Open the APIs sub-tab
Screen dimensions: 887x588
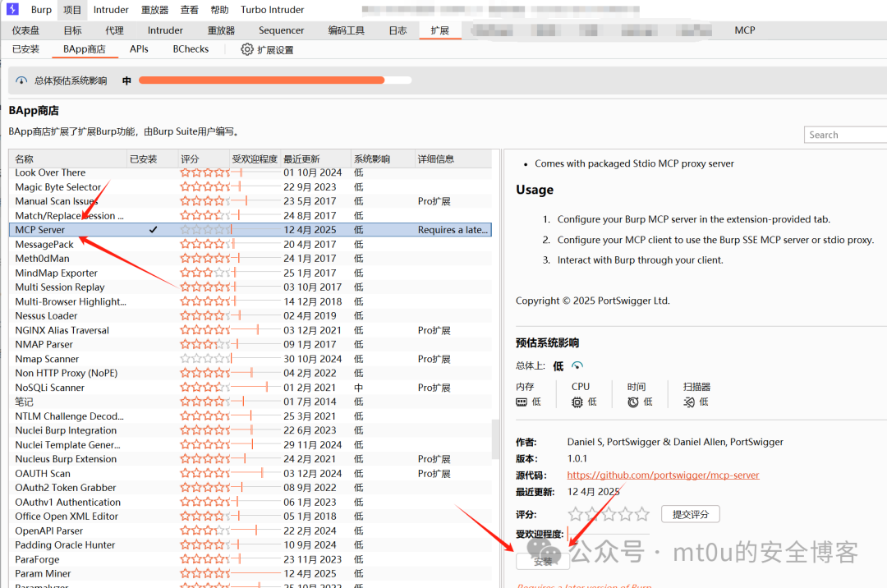point(139,49)
